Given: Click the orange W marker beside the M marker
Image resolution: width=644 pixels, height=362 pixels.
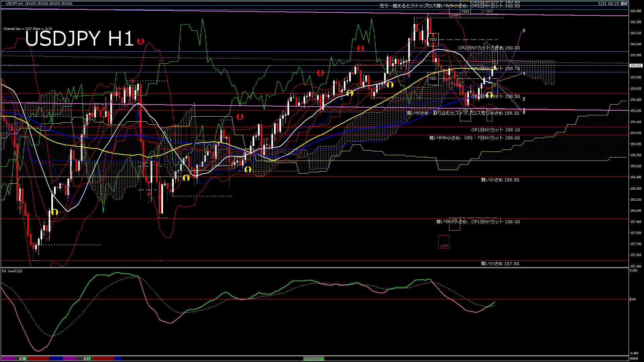Looking at the screenshot, I should (490, 11).
